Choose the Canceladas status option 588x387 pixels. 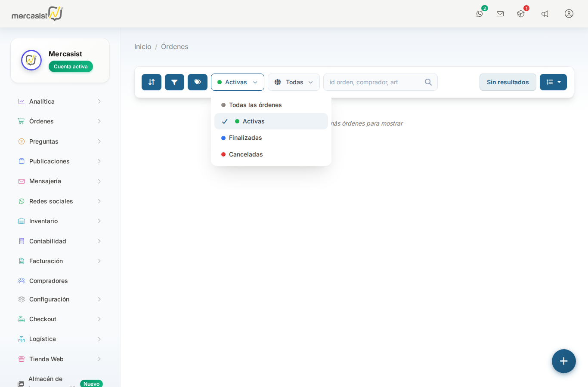click(246, 154)
